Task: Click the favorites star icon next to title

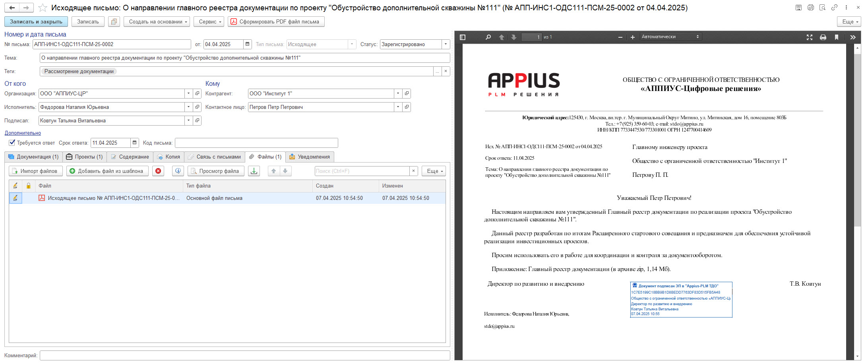Action: (43, 8)
